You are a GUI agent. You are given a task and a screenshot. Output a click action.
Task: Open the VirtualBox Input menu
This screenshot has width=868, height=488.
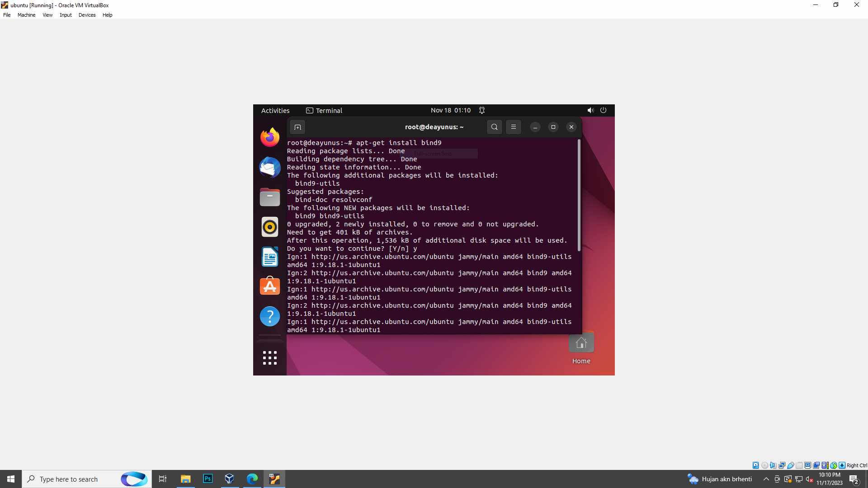66,15
